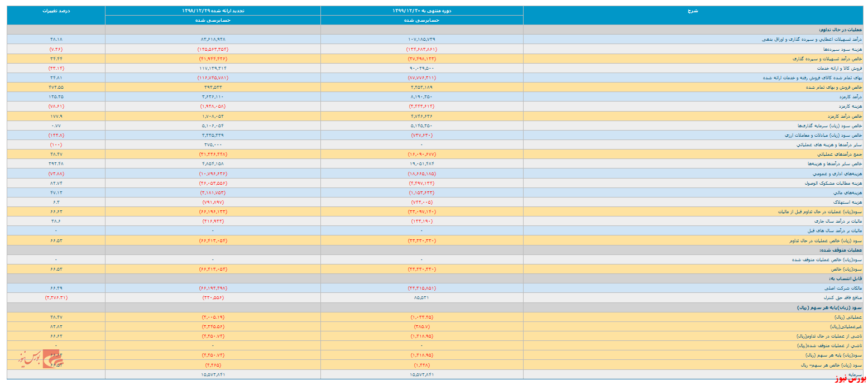Select row label 'خالص فروش و بهای تمام شده'
This screenshot has width=868, height=385.
click(834, 88)
